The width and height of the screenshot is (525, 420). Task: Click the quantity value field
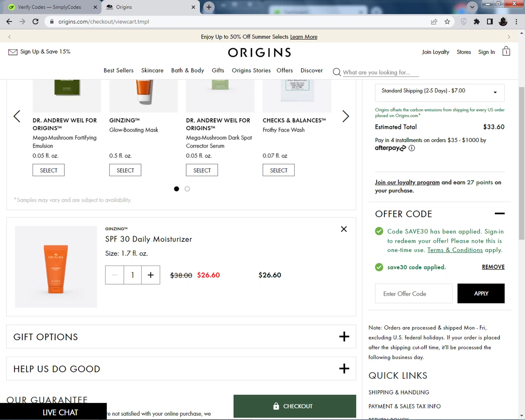click(x=133, y=275)
